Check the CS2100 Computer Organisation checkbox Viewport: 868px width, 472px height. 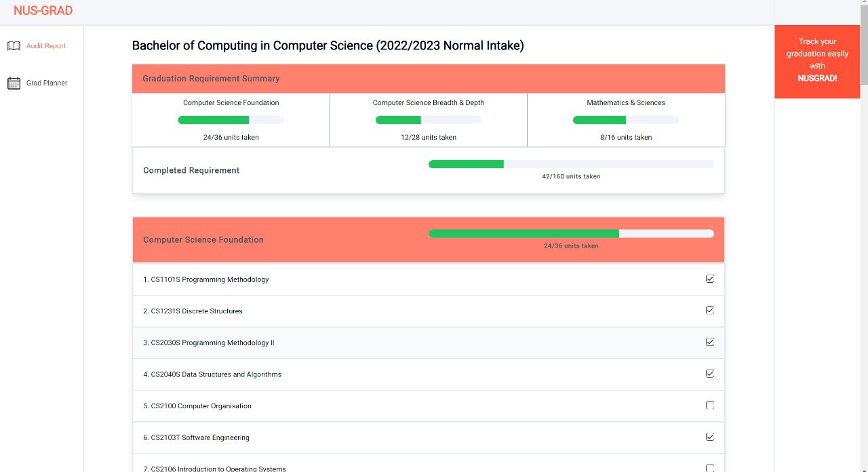pyautogui.click(x=710, y=405)
